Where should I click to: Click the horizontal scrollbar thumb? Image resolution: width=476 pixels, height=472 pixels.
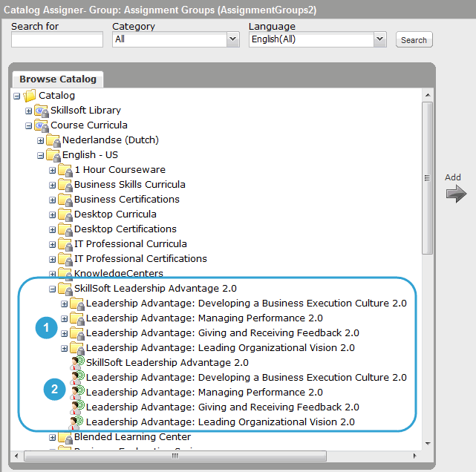click(175, 456)
